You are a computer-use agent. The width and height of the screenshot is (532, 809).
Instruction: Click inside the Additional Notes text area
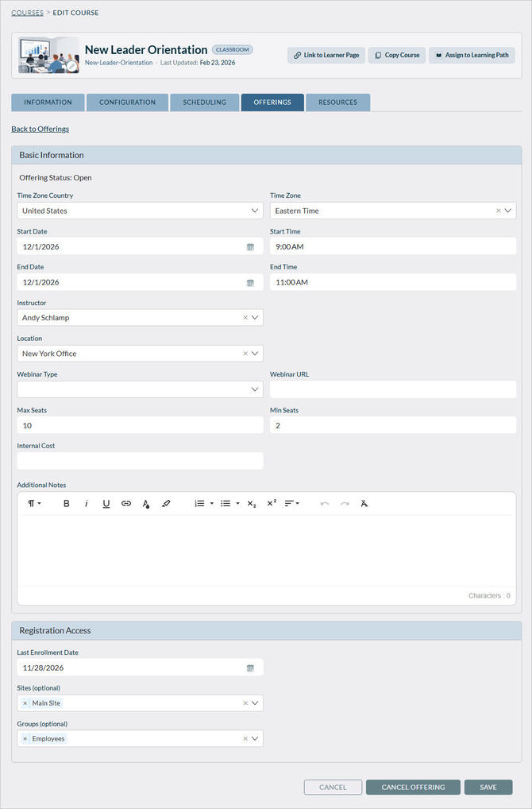267,551
